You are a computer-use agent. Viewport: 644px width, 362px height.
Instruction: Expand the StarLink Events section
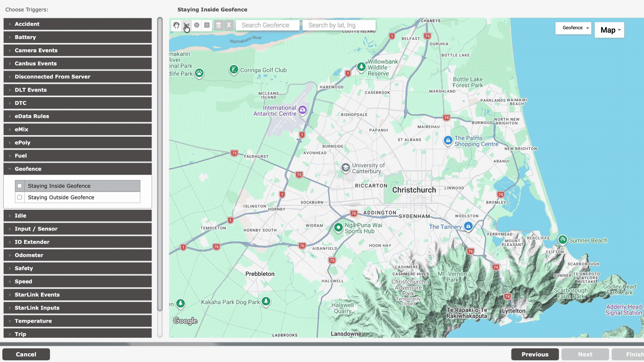77,295
